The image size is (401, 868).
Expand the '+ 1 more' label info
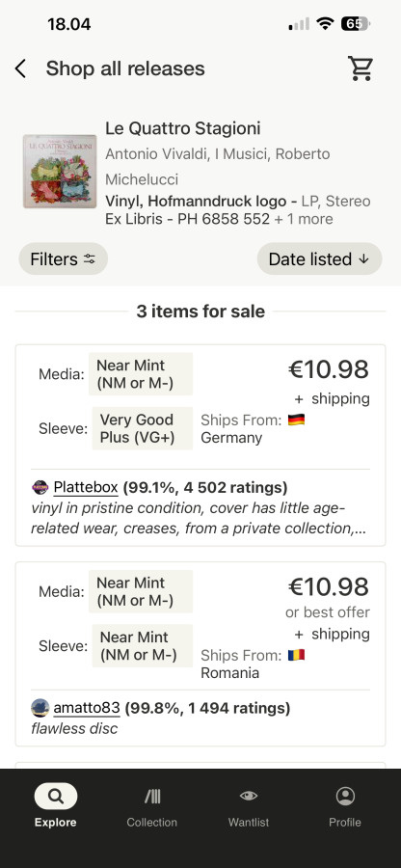(303, 219)
